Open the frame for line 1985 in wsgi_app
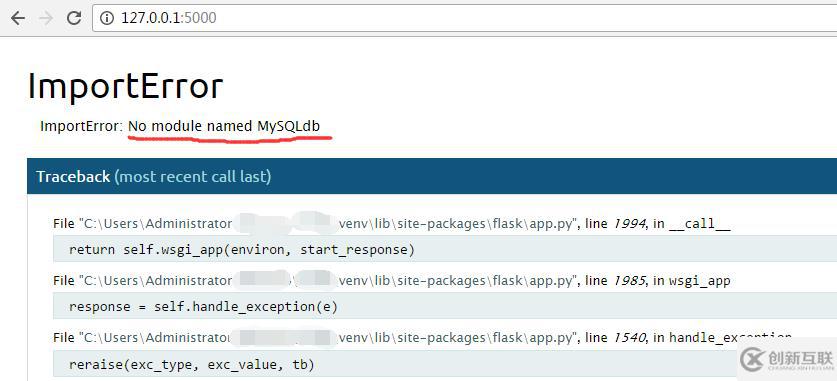The width and height of the screenshot is (837, 381). 392,281
